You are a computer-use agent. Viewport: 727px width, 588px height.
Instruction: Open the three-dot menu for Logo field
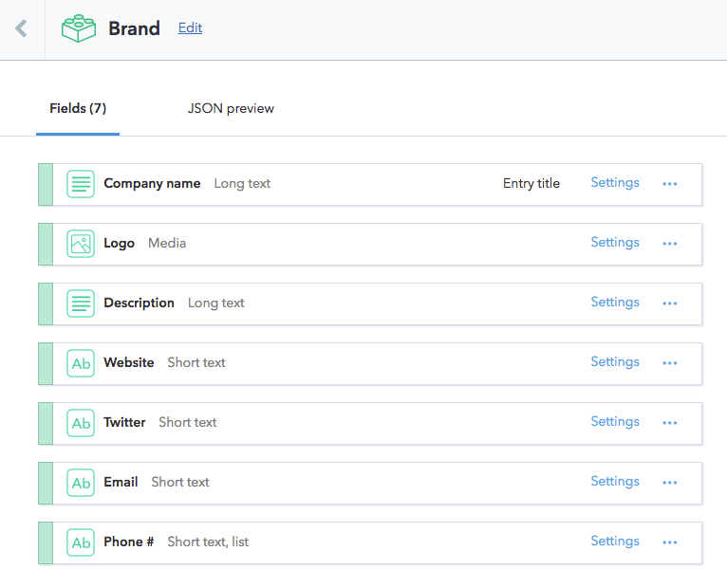pos(669,244)
